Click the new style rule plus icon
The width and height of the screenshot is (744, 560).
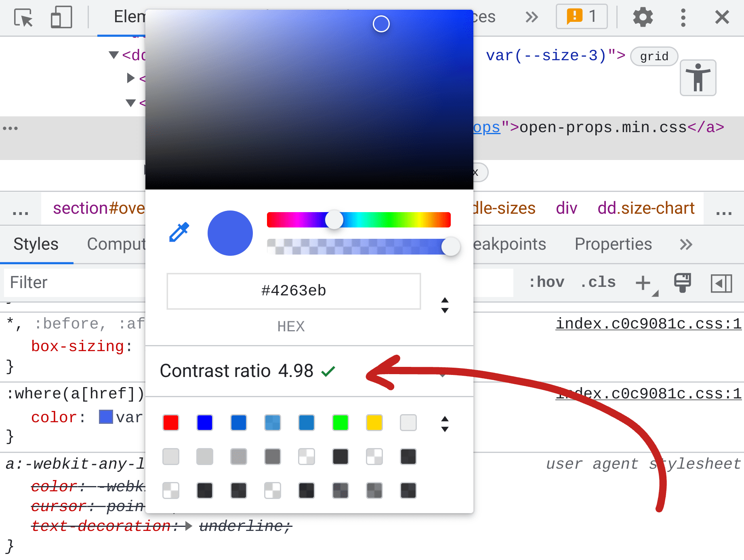point(642,283)
